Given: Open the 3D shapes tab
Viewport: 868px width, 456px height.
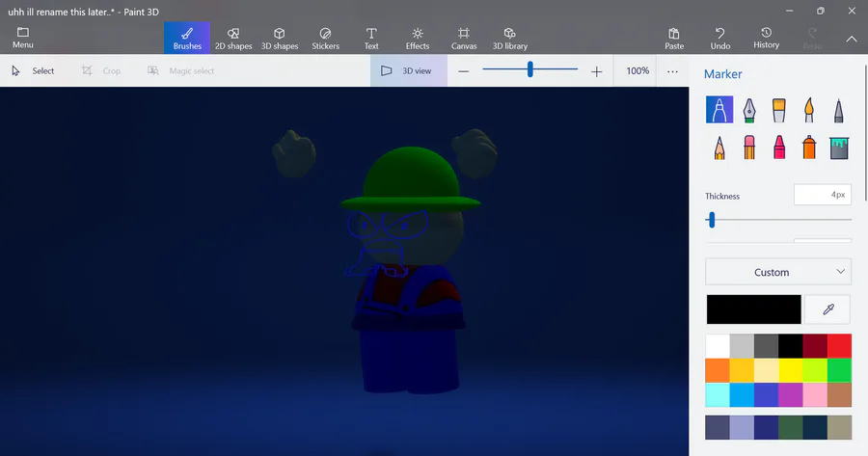Looking at the screenshot, I should pos(280,38).
